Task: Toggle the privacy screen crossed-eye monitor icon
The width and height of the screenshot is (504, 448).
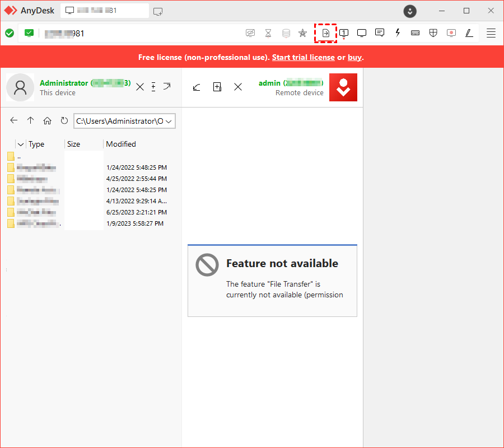Action: tap(250, 33)
